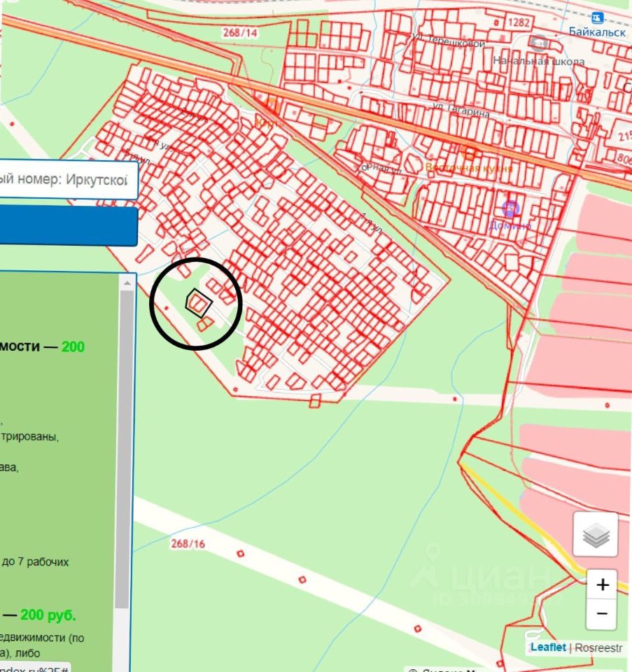Click the ул. Терешковой street label
632x672 pixels.
coord(449,41)
